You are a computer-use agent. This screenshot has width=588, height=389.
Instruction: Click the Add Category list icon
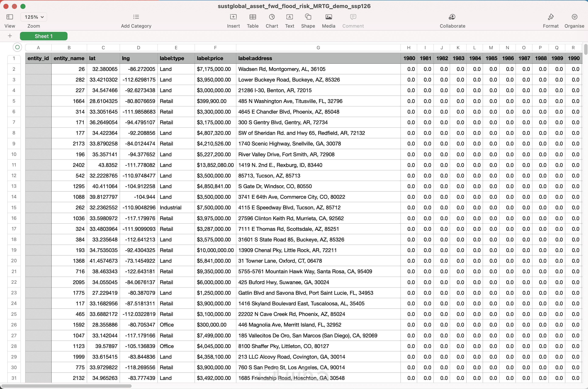(x=136, y=17)
